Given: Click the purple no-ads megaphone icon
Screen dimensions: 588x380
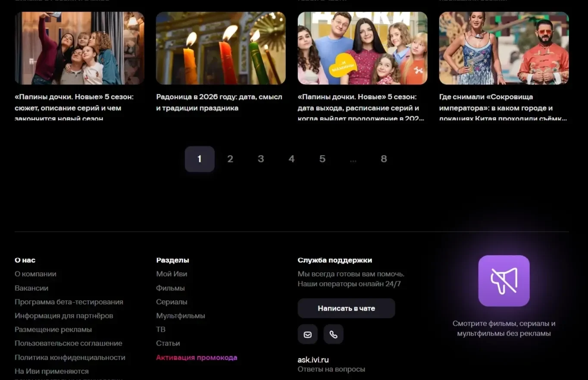Looking at the screenshot, I should click(x=504, y=281).
